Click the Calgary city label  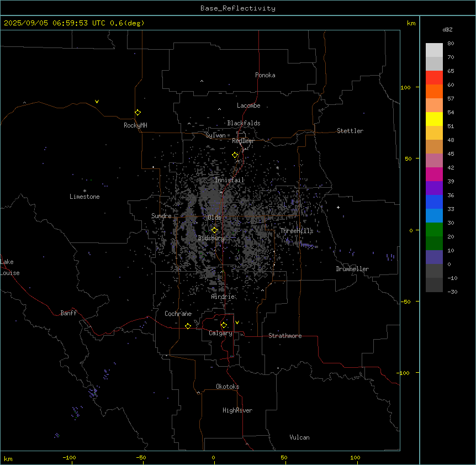(221, 334)
